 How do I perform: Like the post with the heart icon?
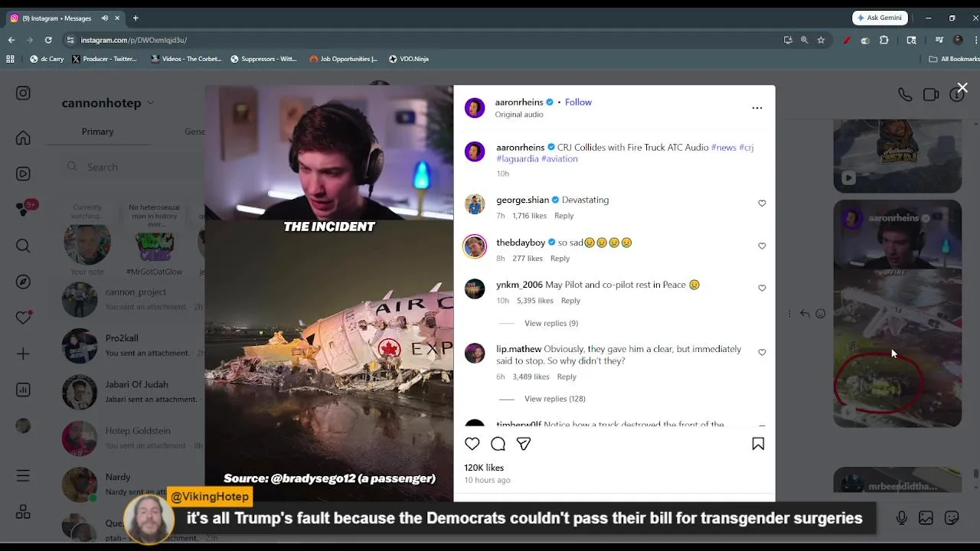[x=472, y=444]
